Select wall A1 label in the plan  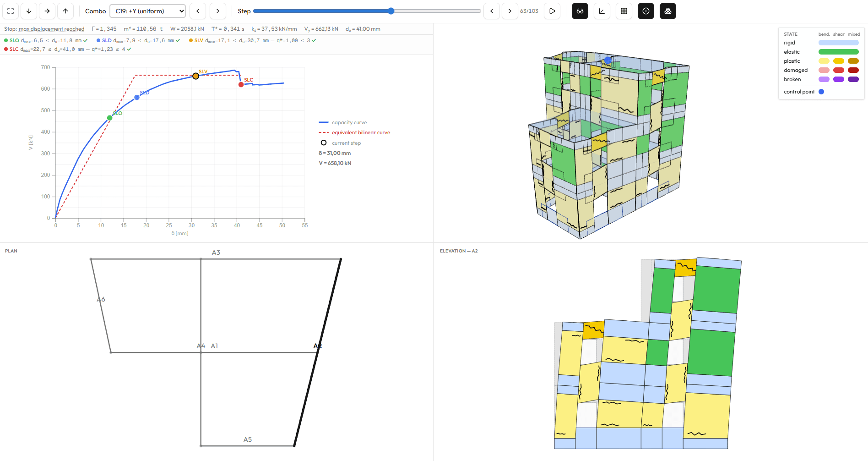pos(214,346)
